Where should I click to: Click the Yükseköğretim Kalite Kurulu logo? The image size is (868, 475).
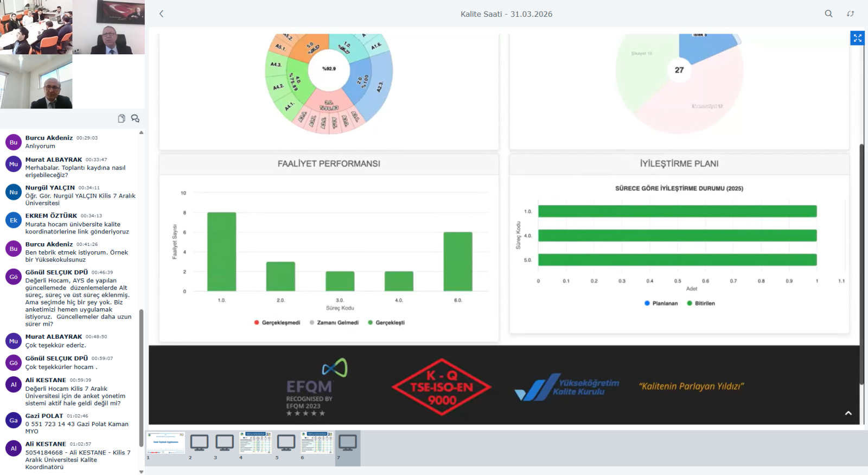[567, 387]
